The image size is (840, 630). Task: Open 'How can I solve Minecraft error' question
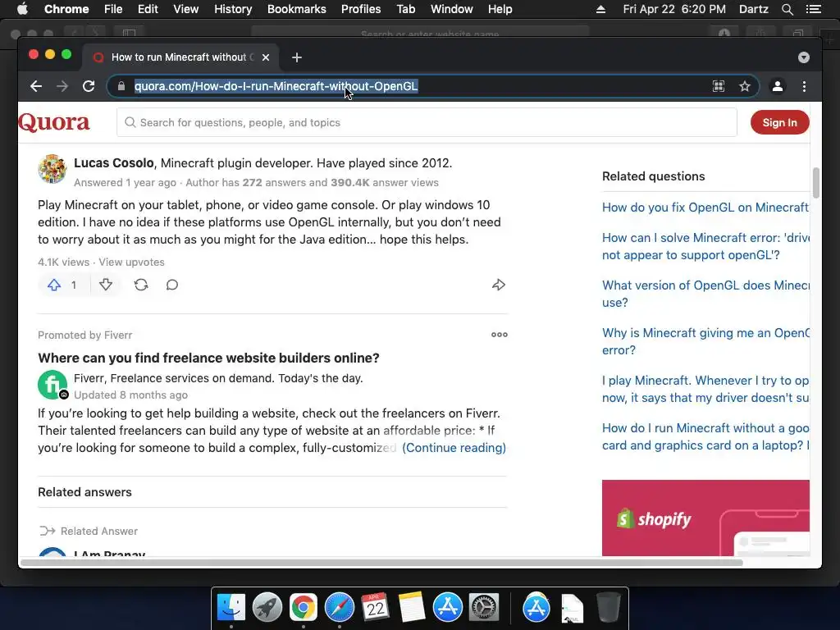pos(705,246)
